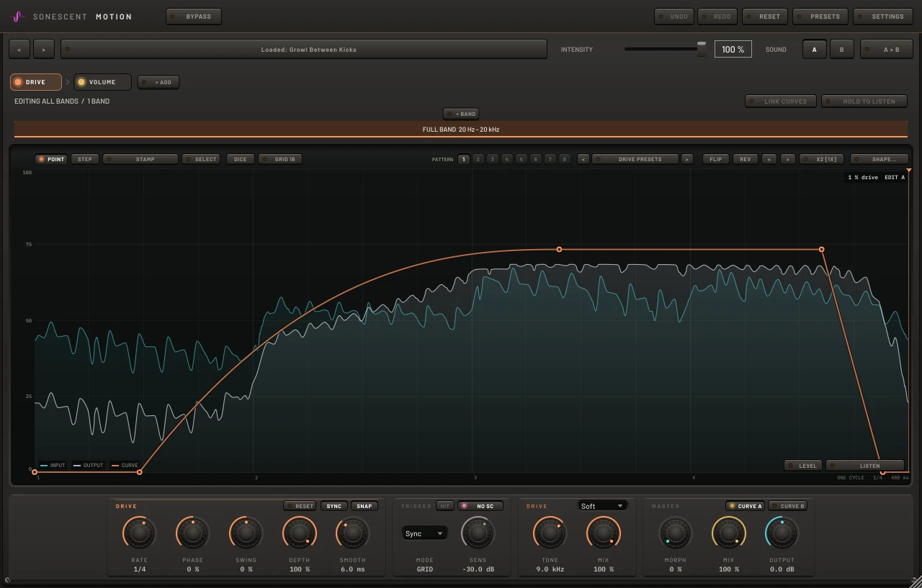Select pattern slot 2
Viewport: 922px width, 588px height.
478,159
